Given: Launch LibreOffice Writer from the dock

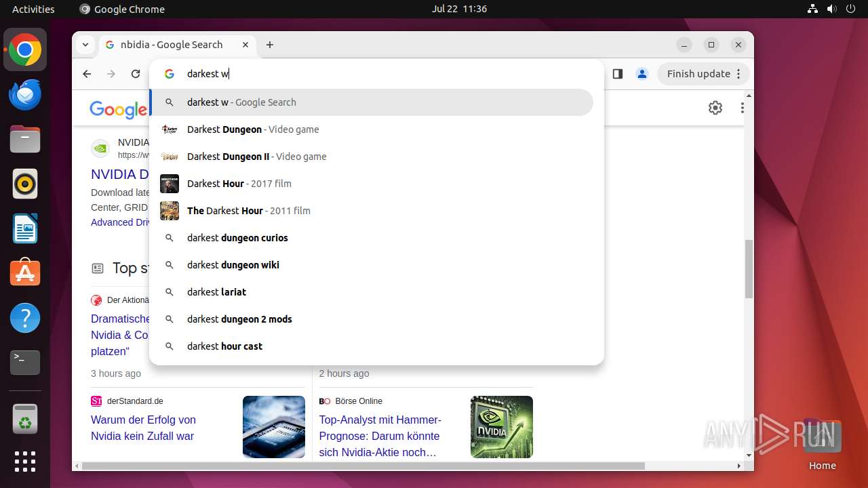Looking at the screenshot, I should [25, 229].
